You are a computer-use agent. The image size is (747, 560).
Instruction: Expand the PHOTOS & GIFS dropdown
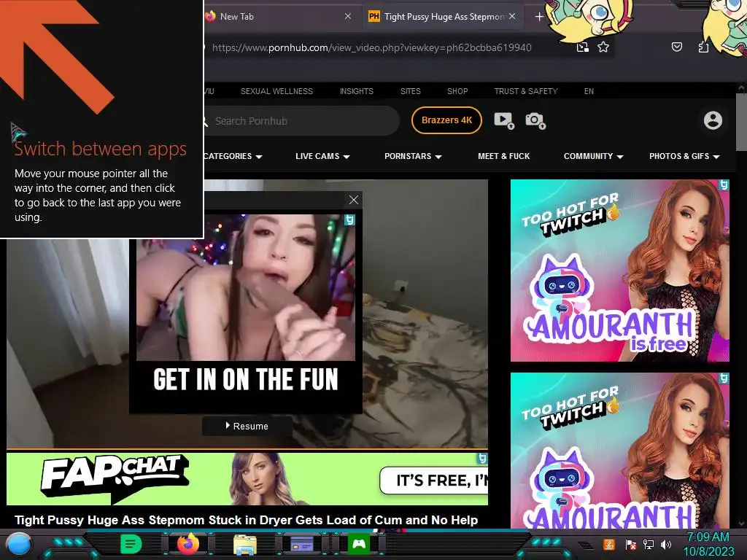pos(684,156)
